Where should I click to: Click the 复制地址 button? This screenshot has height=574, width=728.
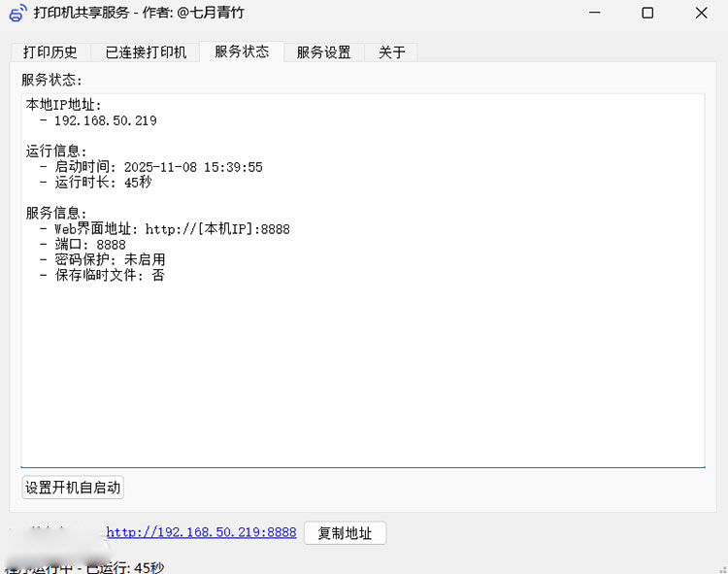tap(345, 533)
